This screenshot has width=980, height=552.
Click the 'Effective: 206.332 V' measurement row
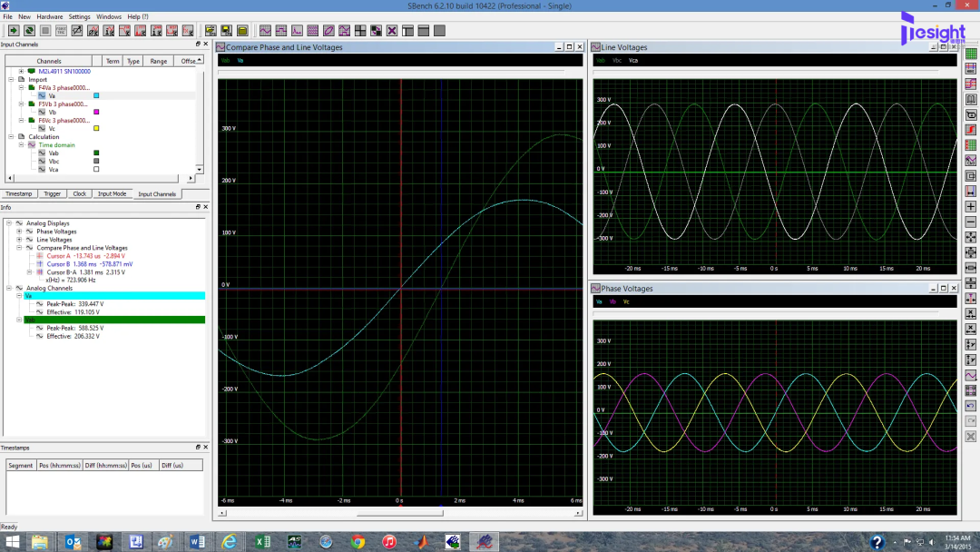[73, 336]
